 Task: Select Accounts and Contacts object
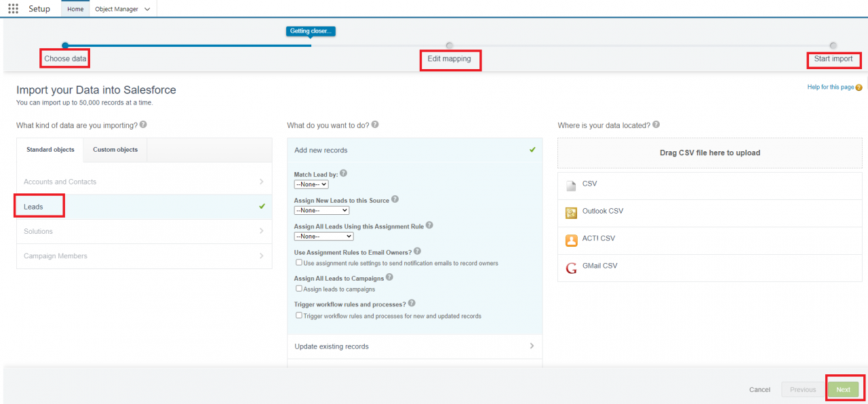144,182
